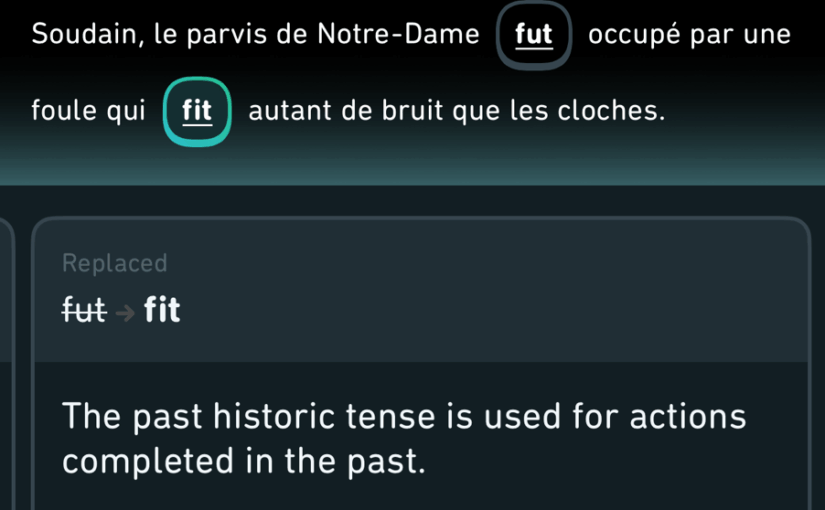Click the word "qui" before the fit chip
825x510 pixels.
pyautogui.click(x=126, y=112)
